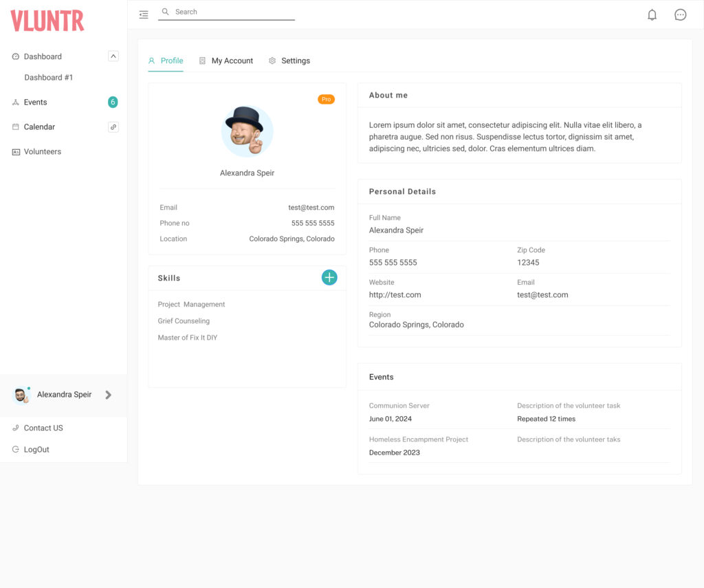
Task: Open notifications via the bell icon
Action: [x=652, y=14]
